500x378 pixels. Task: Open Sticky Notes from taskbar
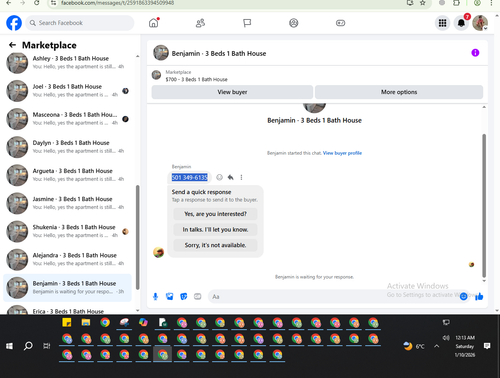(x=67, y=322)
